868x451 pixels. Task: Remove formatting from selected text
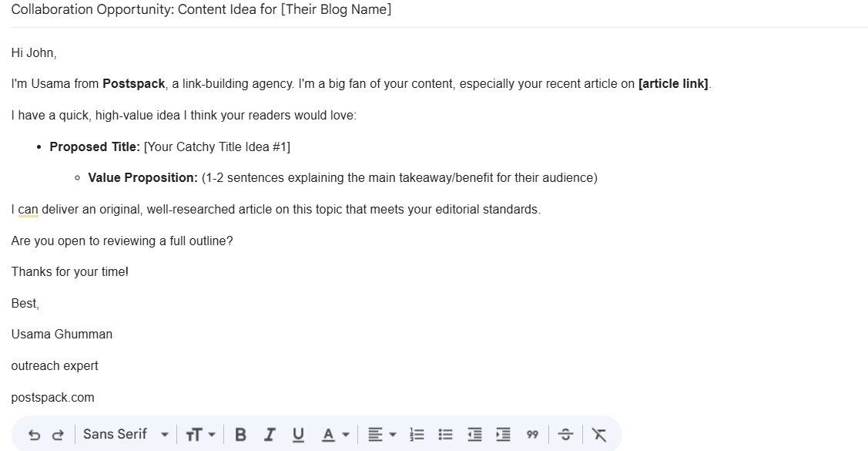pyautogui.click(x=598, y=435)
